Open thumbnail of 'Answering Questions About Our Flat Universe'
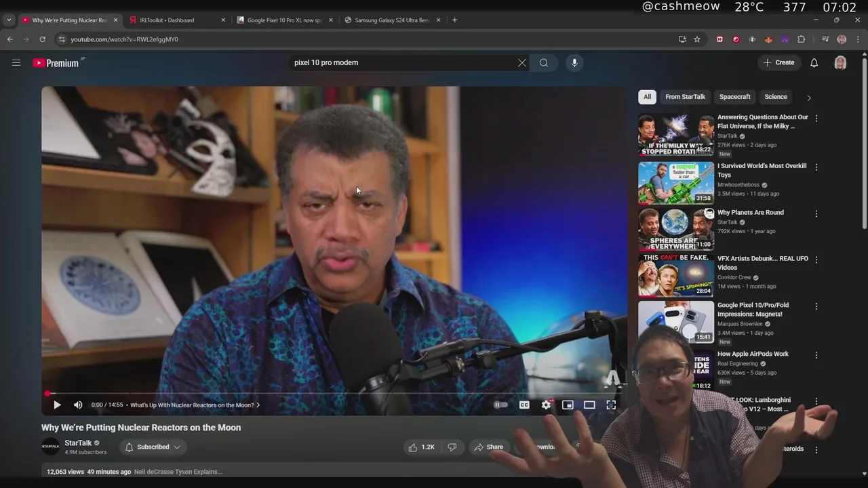 pyautogui.click(x=676, y=135)
